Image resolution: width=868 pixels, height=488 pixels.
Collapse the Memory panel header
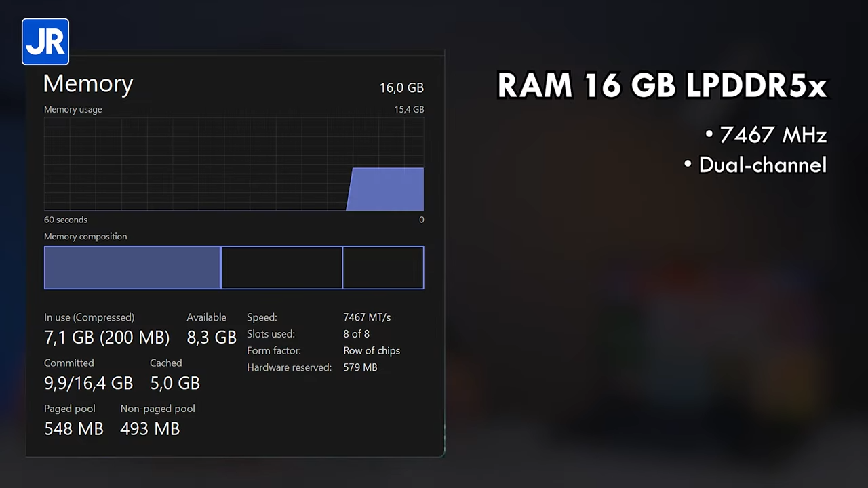coord(88,83)
